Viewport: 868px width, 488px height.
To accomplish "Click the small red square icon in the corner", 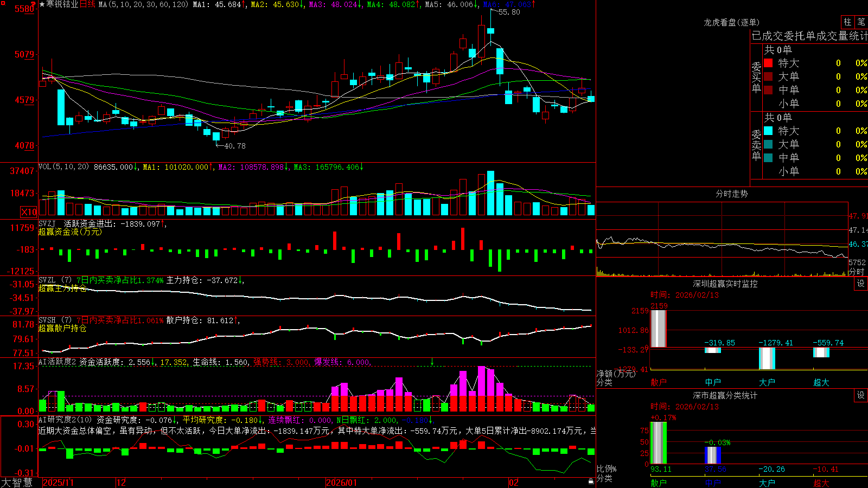I will 3,3.
